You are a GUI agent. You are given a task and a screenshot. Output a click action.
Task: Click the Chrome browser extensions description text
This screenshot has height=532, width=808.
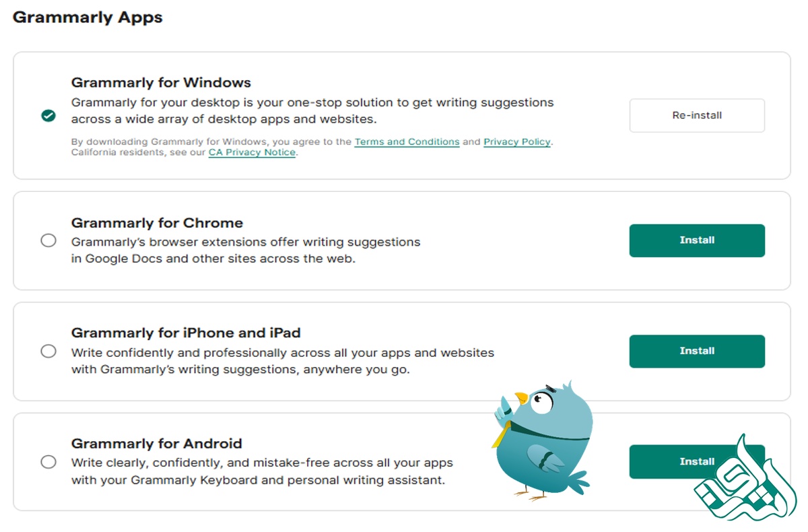[x=246, y=250]
